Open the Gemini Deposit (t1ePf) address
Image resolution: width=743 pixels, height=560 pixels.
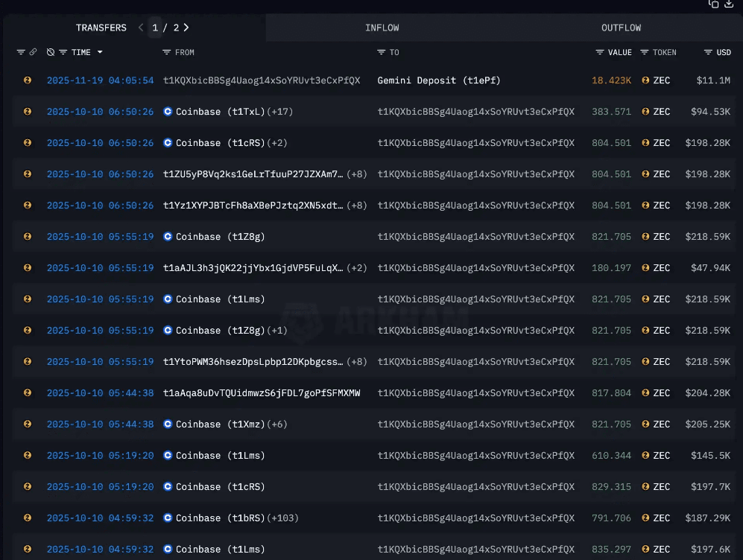pyautogui.click(x=428, y=80)
